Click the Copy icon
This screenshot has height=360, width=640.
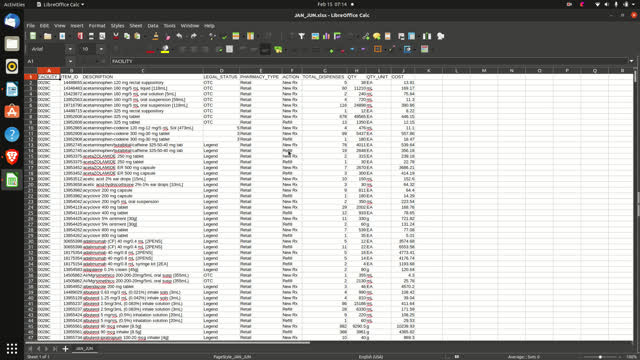click(x=127, y=36)
